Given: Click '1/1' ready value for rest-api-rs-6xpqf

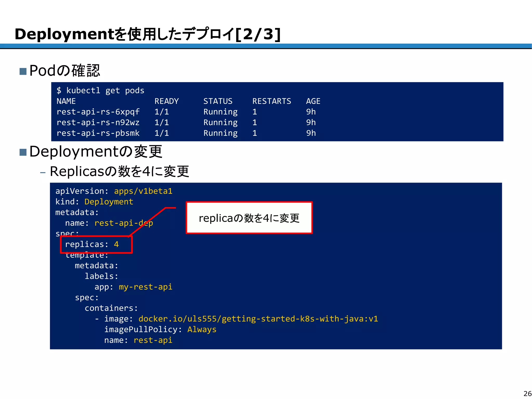Looking at the screenshot, I should click(x=162, y=112).
